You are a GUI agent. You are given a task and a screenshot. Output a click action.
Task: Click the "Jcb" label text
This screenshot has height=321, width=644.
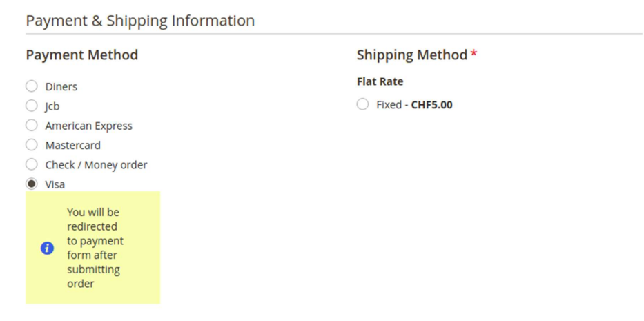click(x=52, y=106)
